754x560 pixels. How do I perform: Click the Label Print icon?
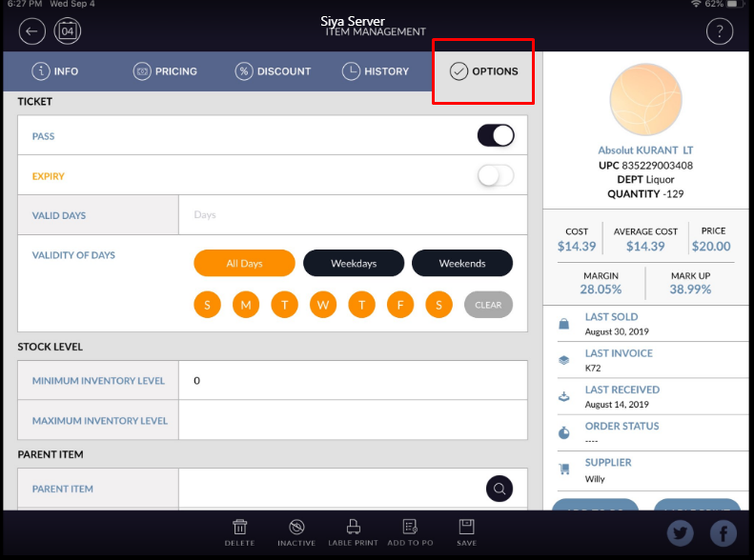click(x=353, y=531)
